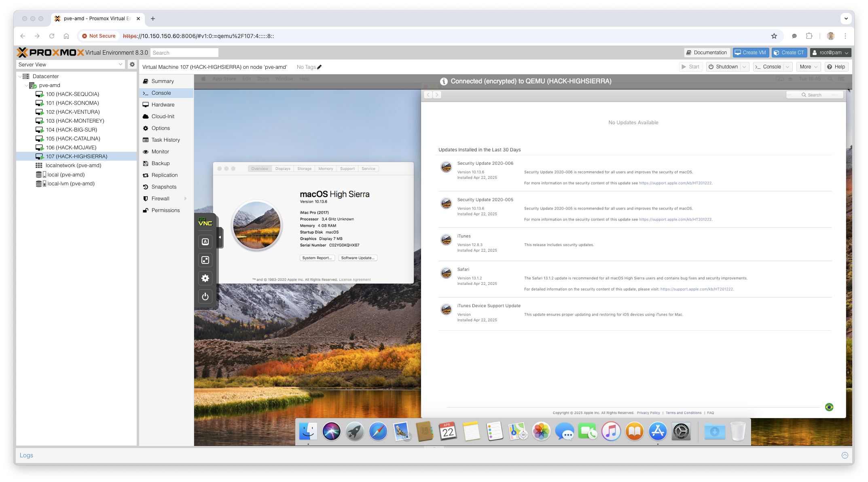Expand the Logs panel arrow
The height and width of the screenshot is (482, 868).
click(845, 455)
